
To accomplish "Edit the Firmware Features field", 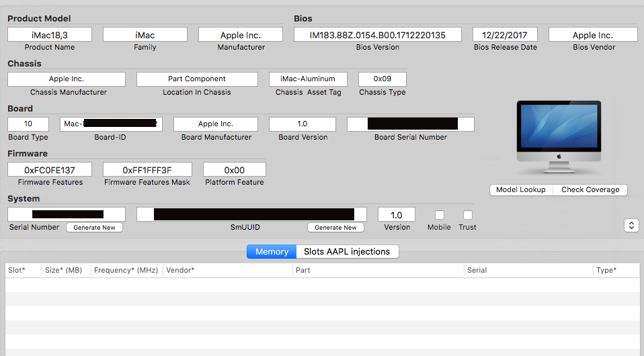I will coord(50,169).
